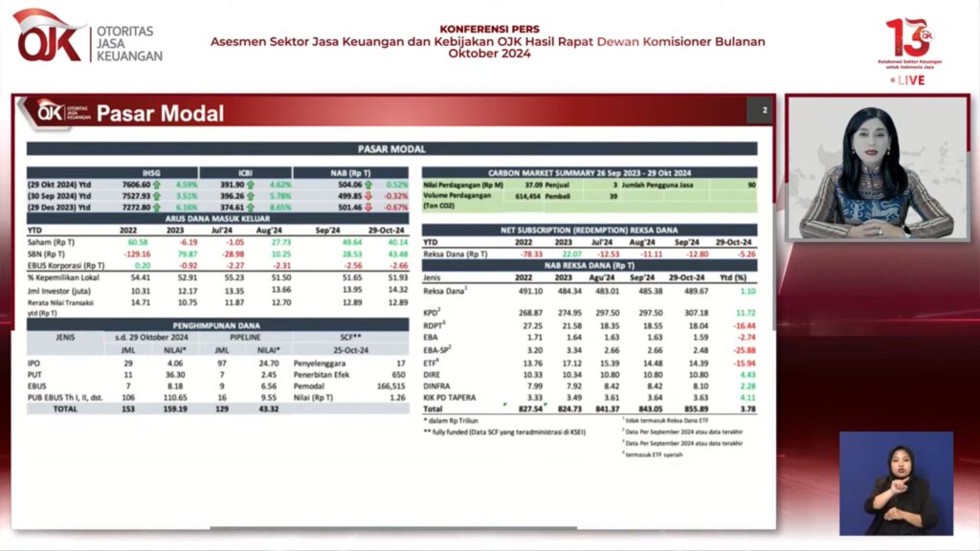Click the dark PASAR MODAL section banner

tap(391, 148)
